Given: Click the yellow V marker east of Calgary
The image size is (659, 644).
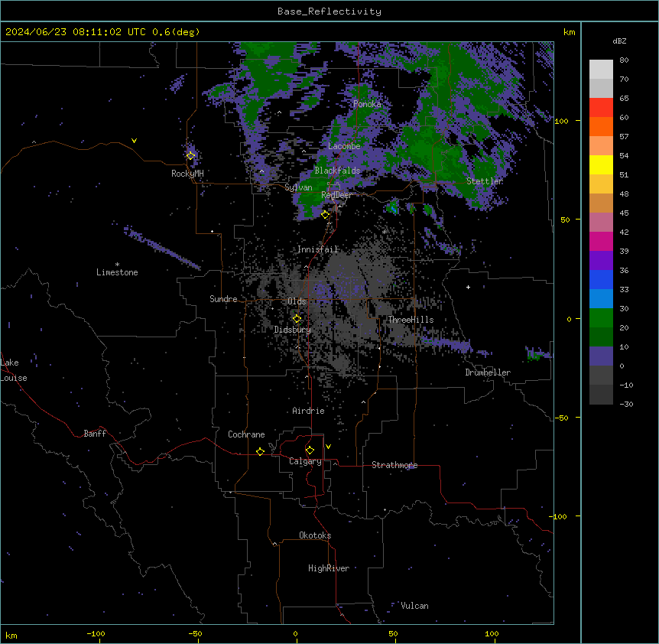Looking at the screenshot, I should coord(328,447).
